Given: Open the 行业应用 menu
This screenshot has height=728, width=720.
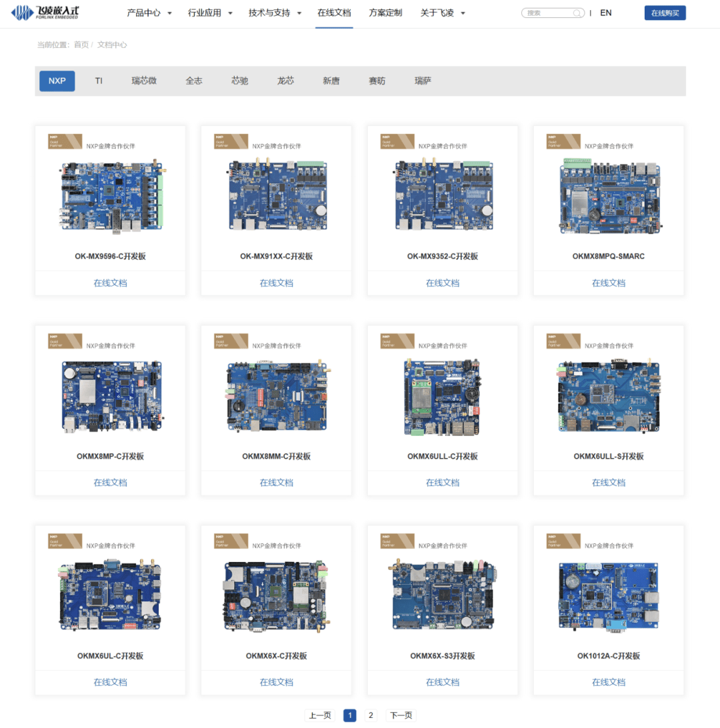Looking at the screenshot, I should coord(205,13).
